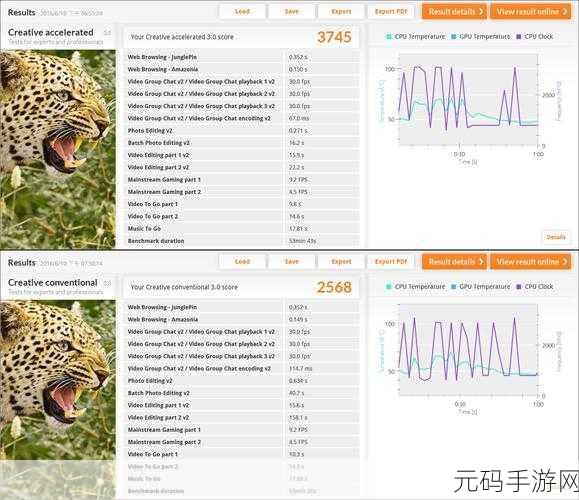Click the leopard image in Creative accelerated panel
579x500 pixels.
(58, 149)
